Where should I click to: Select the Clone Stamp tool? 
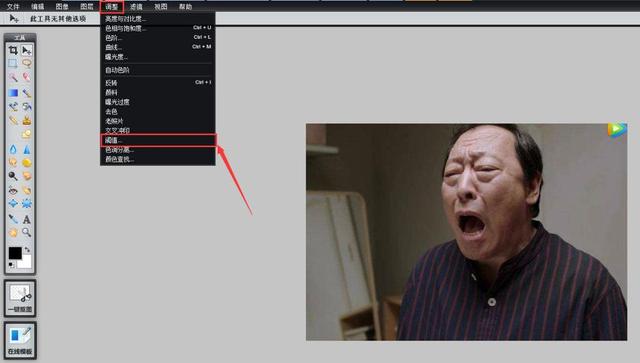(x=27, y=120)
